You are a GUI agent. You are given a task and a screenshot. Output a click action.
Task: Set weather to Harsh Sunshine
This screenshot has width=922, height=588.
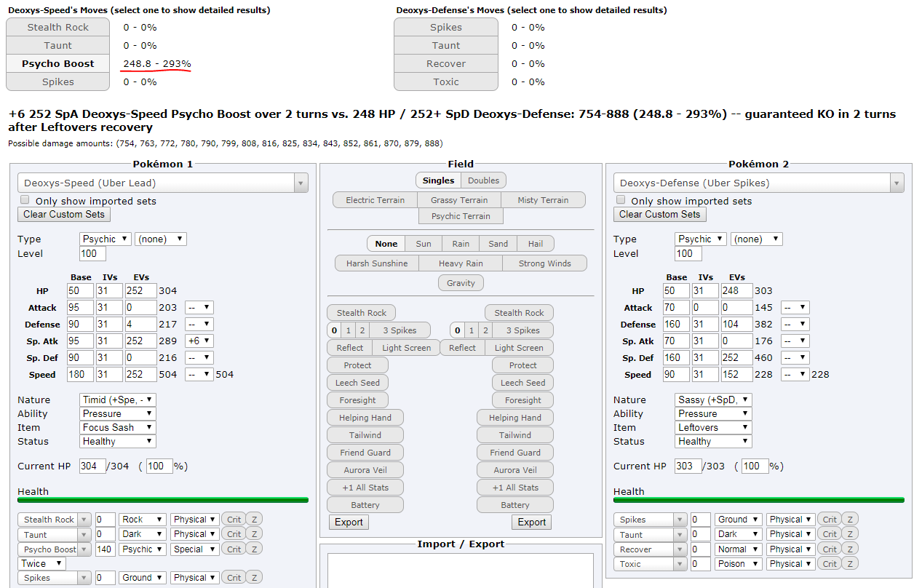(377, 263)
